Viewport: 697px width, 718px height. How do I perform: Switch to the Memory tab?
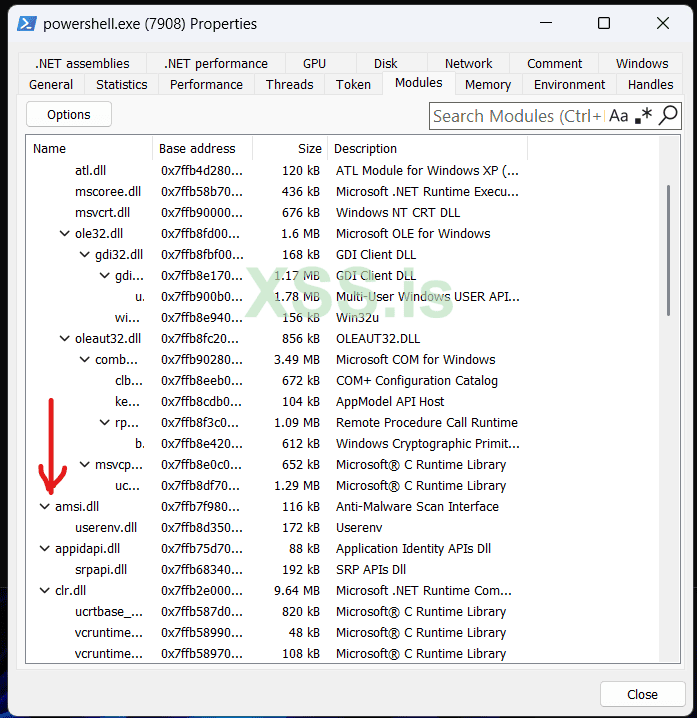(488, 85)
